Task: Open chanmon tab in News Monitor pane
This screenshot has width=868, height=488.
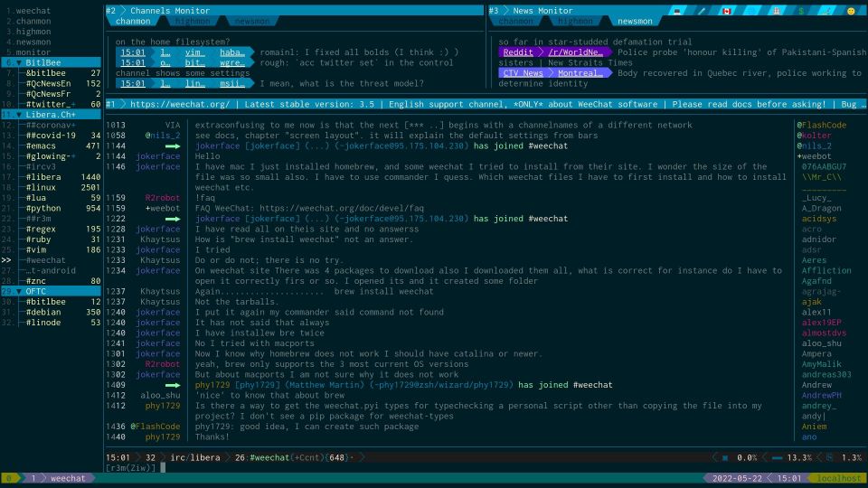Action: (x=515, y=21)
